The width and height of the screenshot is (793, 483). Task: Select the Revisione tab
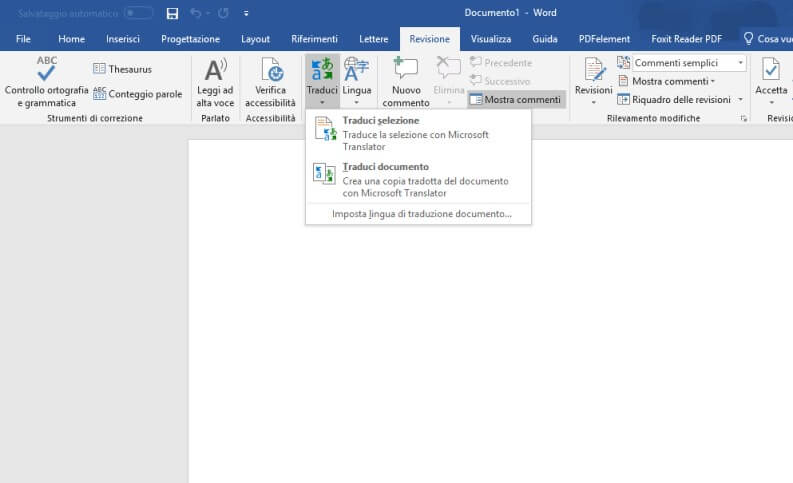(x=429, y=39)
